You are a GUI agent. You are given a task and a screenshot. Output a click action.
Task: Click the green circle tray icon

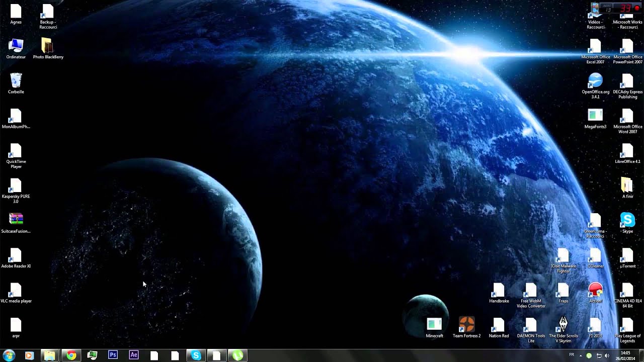(x=589, y=355)
